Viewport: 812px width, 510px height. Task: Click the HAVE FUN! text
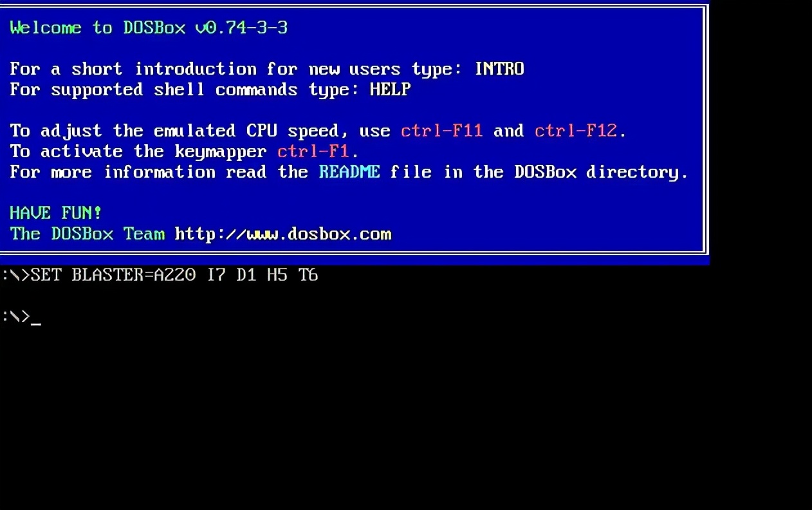click(56, 212)
